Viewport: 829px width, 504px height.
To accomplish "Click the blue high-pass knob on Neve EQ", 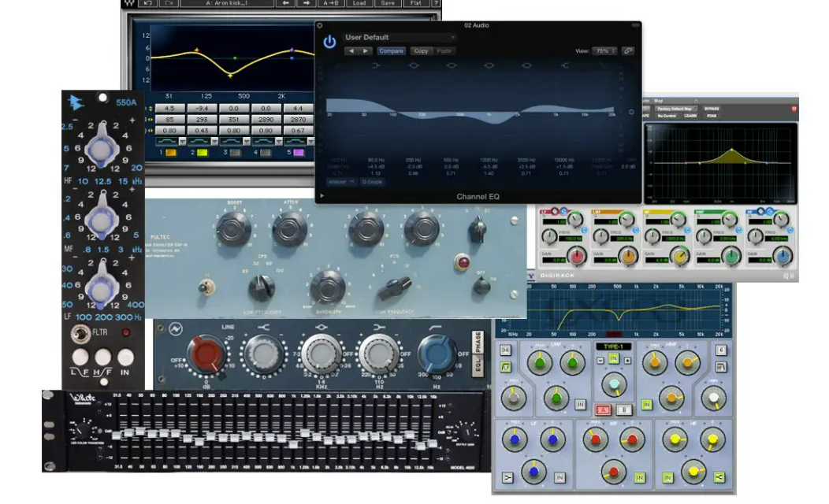I will [x=437, y=354].
